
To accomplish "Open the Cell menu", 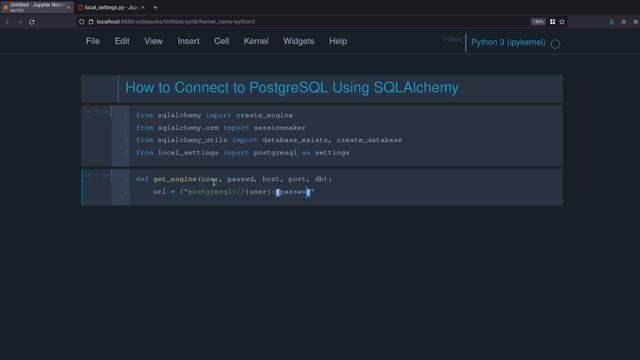I will 222,41.
